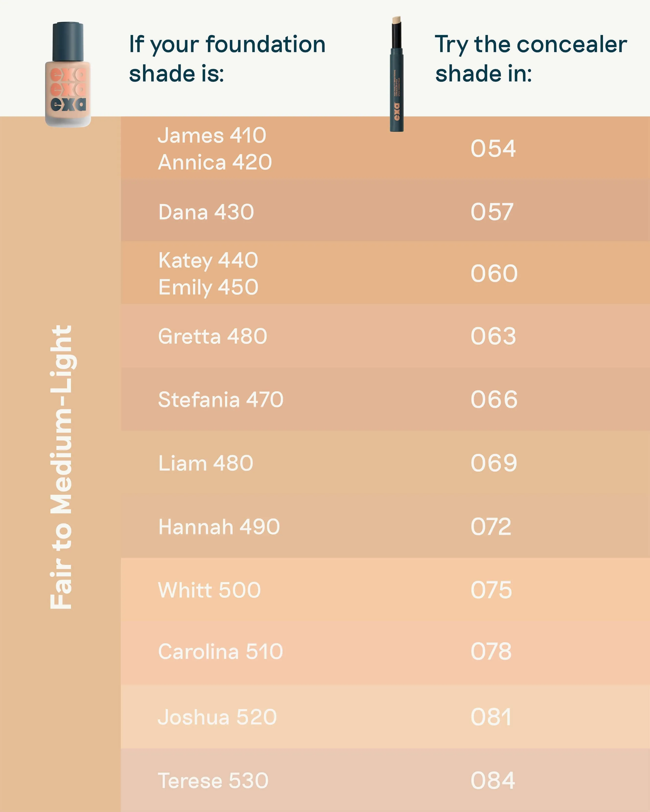Click the "If your foundation shade is:" heading
Viewport: 650px width, 812px height.
pos(227,58)
